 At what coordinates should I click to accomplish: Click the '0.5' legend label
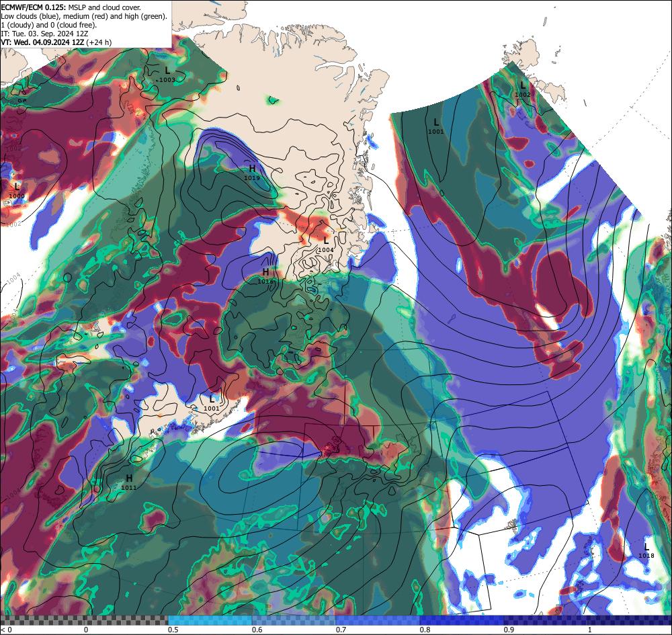tap(173, 630)
